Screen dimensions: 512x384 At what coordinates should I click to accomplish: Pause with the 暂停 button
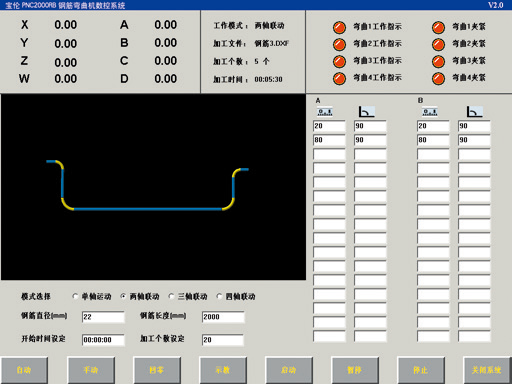(355, 370)
